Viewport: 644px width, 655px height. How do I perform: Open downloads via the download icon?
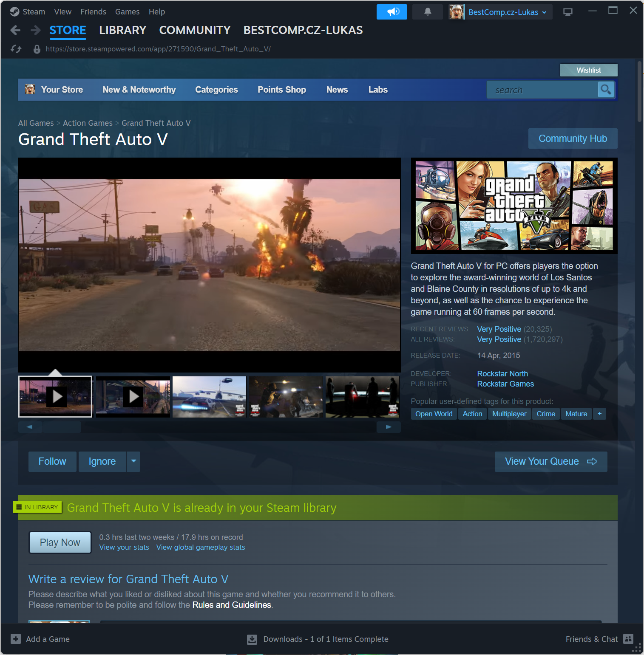pyautogui.click(x=252, y=639)
